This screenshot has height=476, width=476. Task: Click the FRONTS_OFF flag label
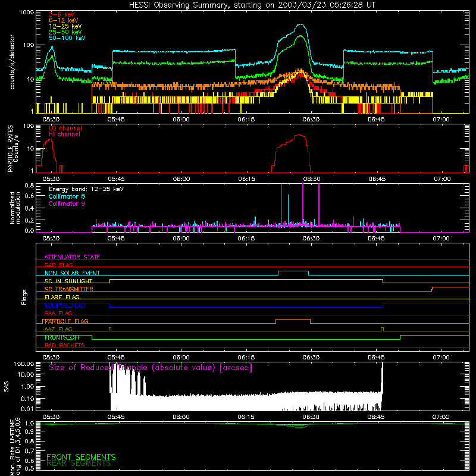click(62, 337)
